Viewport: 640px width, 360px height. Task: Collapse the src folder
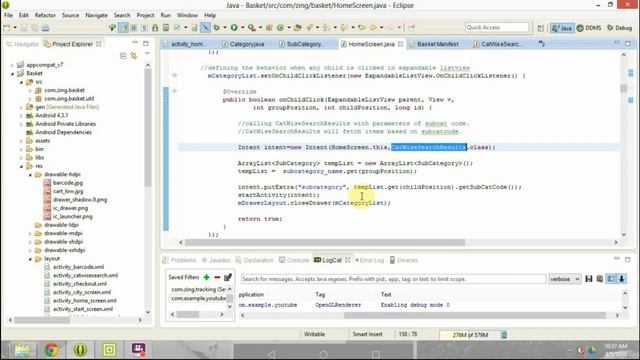pos(21,82)
